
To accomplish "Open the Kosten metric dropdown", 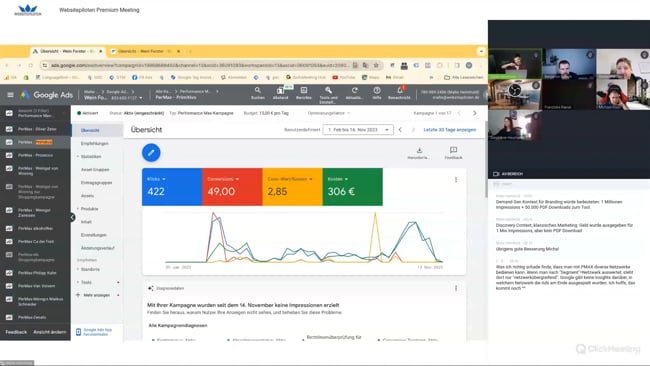I will [338, 179].
